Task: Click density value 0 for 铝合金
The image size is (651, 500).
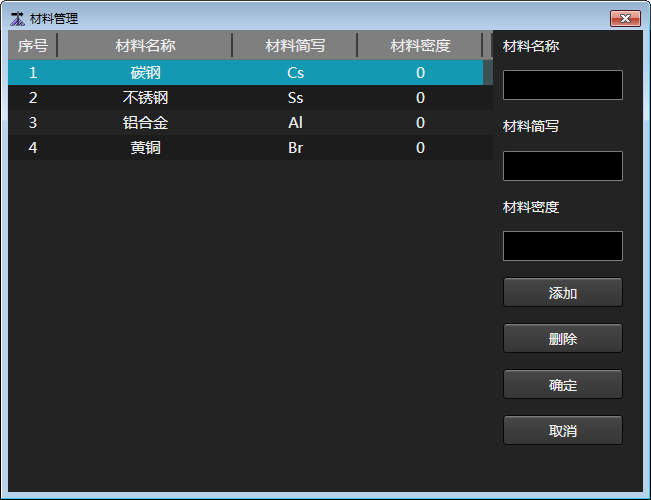Action: click(420, 123)
